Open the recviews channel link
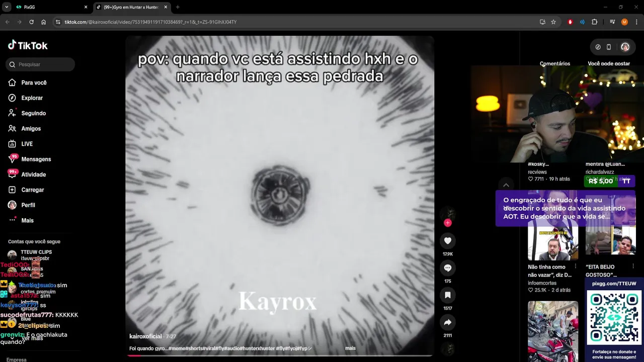 (537, 172)
